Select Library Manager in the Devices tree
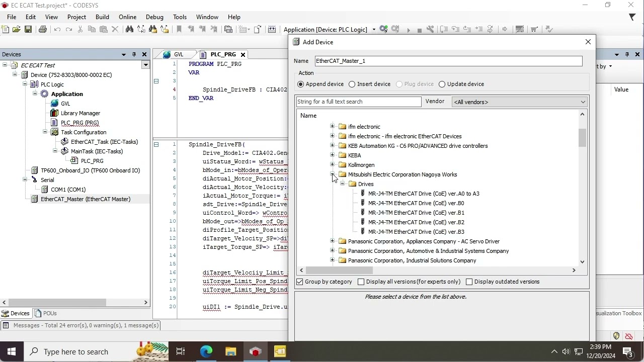Viewport: 644px width, 362px height. (x=75, y=113)
